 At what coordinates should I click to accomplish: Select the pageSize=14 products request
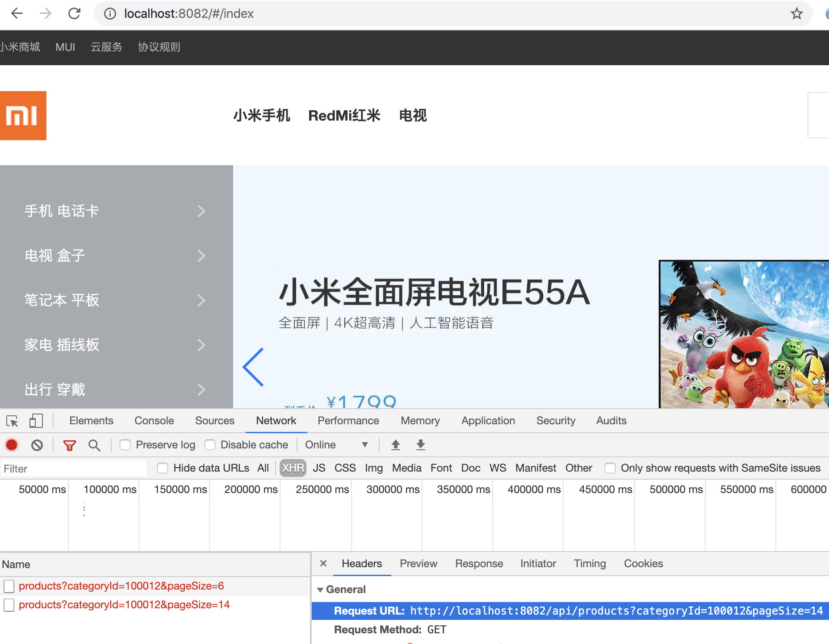124,605
